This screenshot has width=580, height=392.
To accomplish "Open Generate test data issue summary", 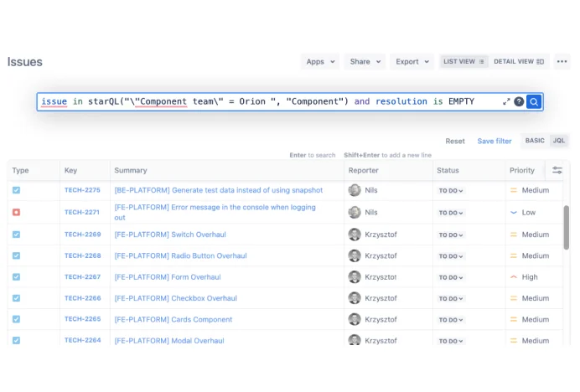I will pyautogui.click(x=218, y=190).
